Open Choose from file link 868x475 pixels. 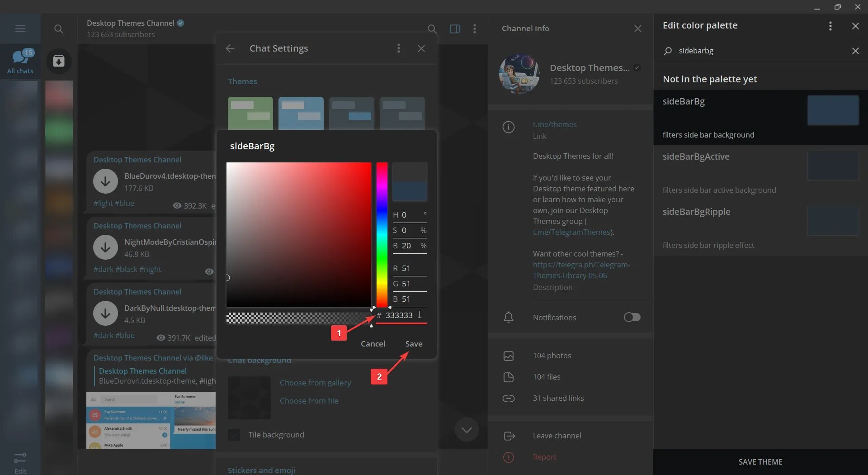point(309,401)
